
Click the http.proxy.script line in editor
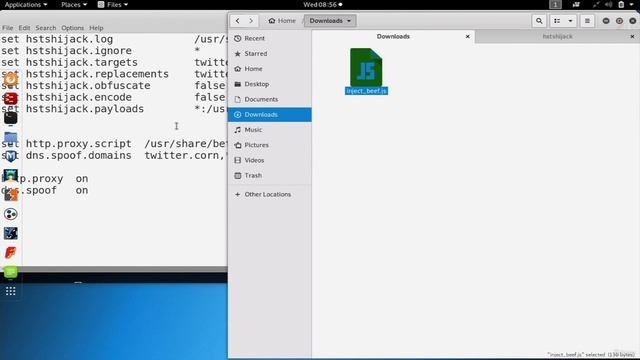pos(113,144)
